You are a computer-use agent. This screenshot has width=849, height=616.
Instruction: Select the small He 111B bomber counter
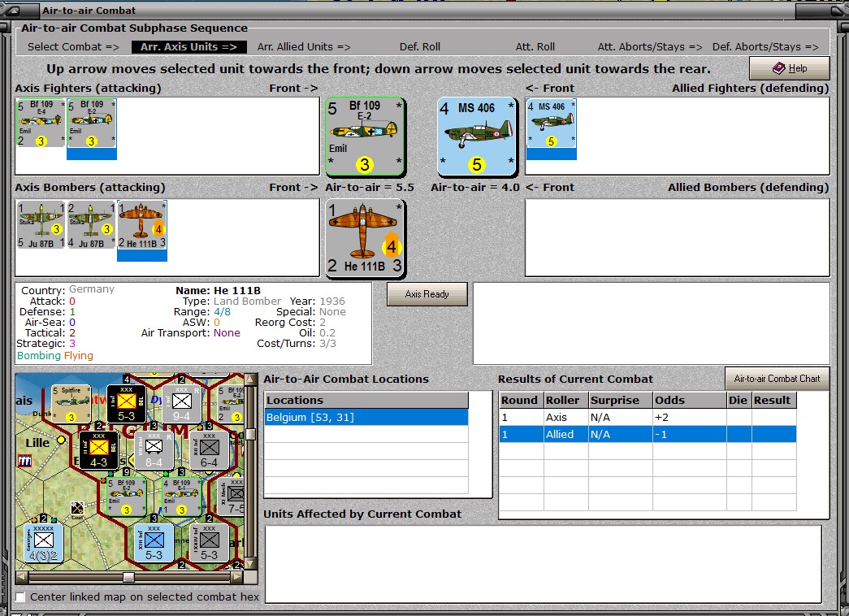click(142, 225)
